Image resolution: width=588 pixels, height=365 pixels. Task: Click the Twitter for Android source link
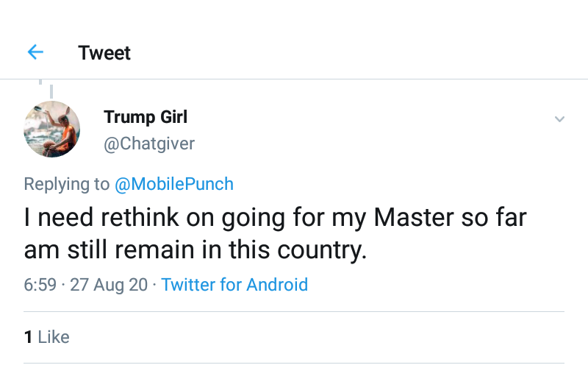pyautogui.click(x=234, y=285)
